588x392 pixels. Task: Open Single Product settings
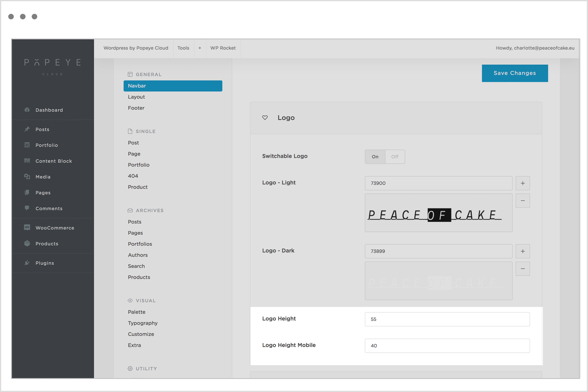(x=138, y=187)
